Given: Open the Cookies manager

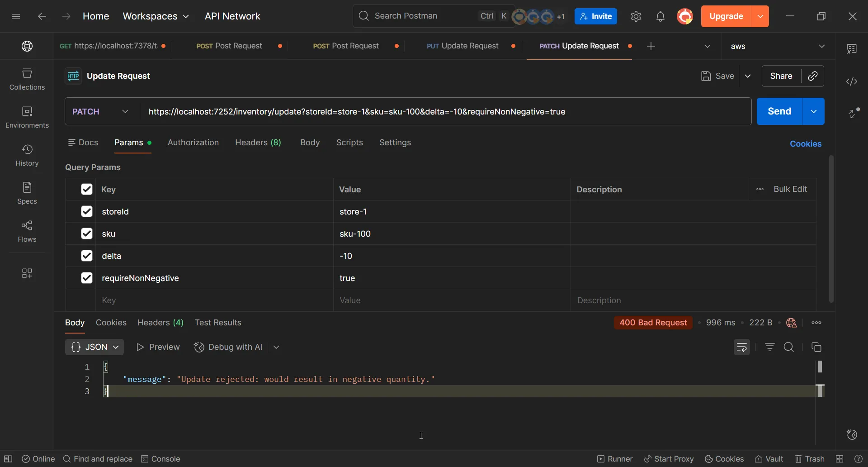Looking at the screenshot, I should point(806,143).
